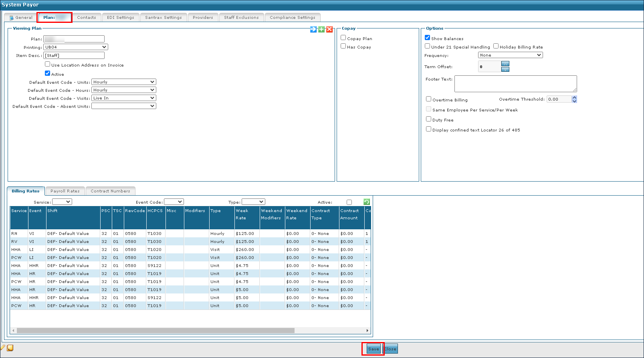Screen dimensions: 644x358
Task: Open Default Event Code Visits dropdown
Action: pos(124,98)
